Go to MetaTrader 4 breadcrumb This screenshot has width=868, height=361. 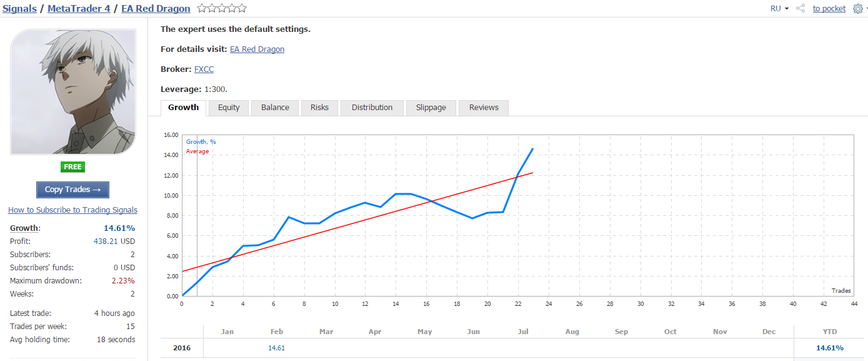tap(79, 9)
